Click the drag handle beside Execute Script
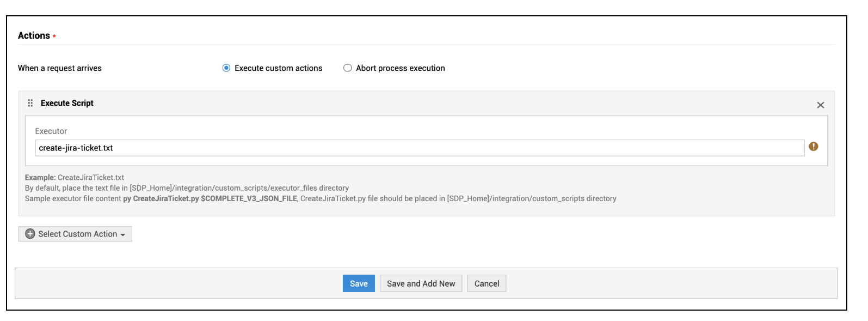The width and height of the screenshot is (868, 321). [x=30, y=103]
